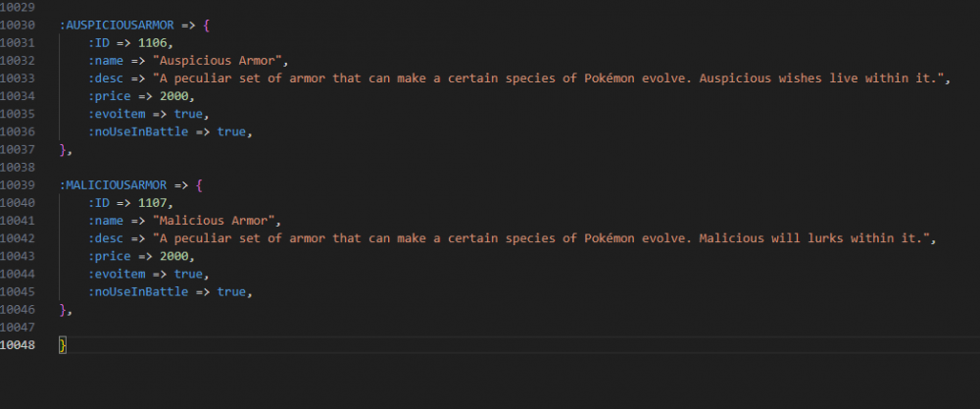
Task: Click the words "Auspicious wishes live within it."
Action: pyautogui.click(x=817, y=78)
